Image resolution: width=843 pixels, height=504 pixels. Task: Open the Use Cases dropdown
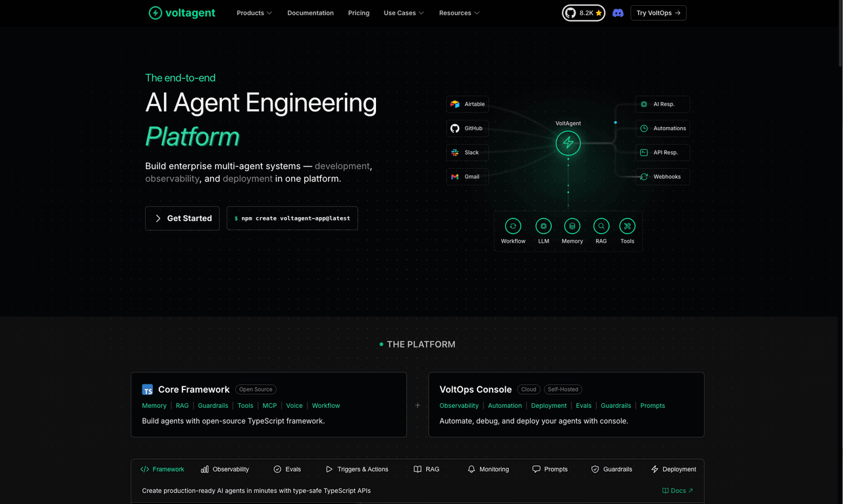point(403,13)
